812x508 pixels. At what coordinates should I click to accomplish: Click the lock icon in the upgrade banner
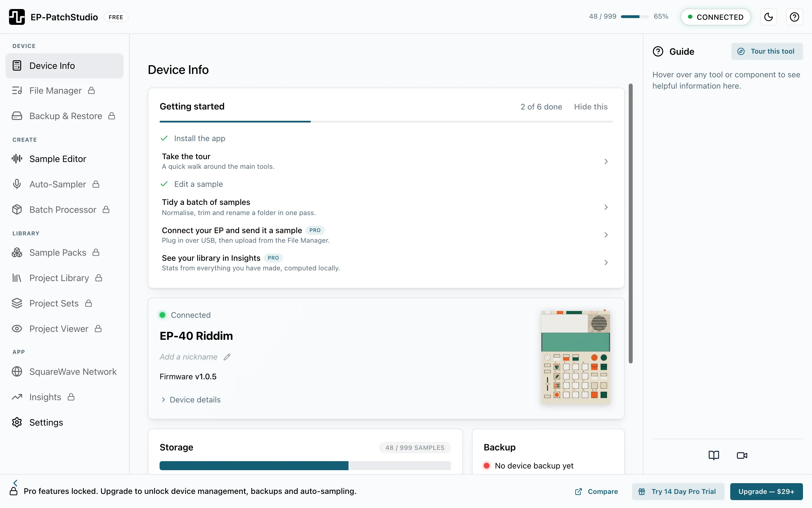[x=14, y=491]
